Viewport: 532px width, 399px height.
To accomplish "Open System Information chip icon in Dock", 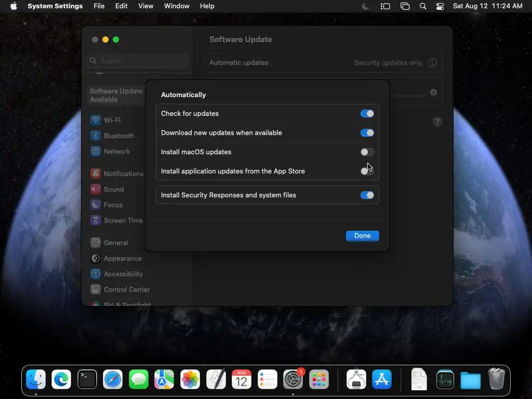I will [x=356, y=379].
